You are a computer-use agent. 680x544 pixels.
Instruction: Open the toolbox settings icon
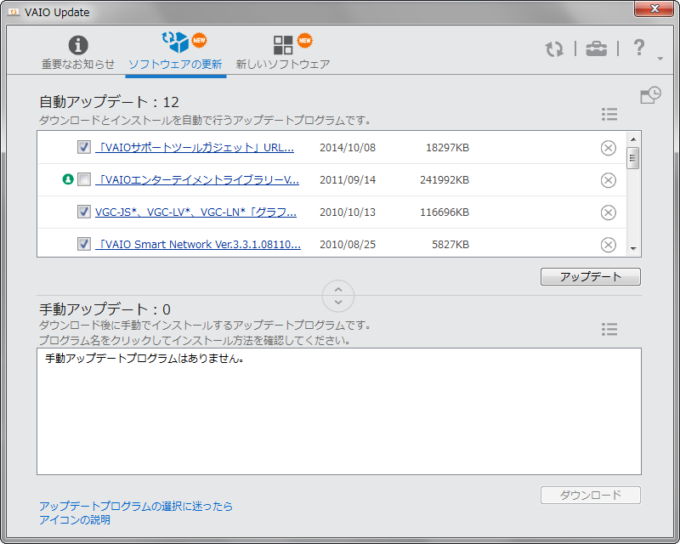(596, 49)
